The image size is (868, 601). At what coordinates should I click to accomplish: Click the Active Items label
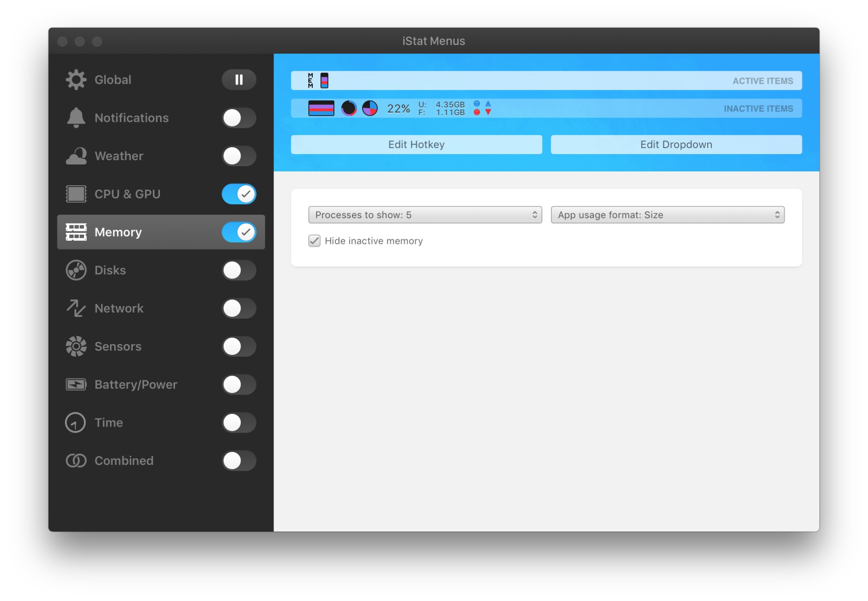(x=763, y=81)
